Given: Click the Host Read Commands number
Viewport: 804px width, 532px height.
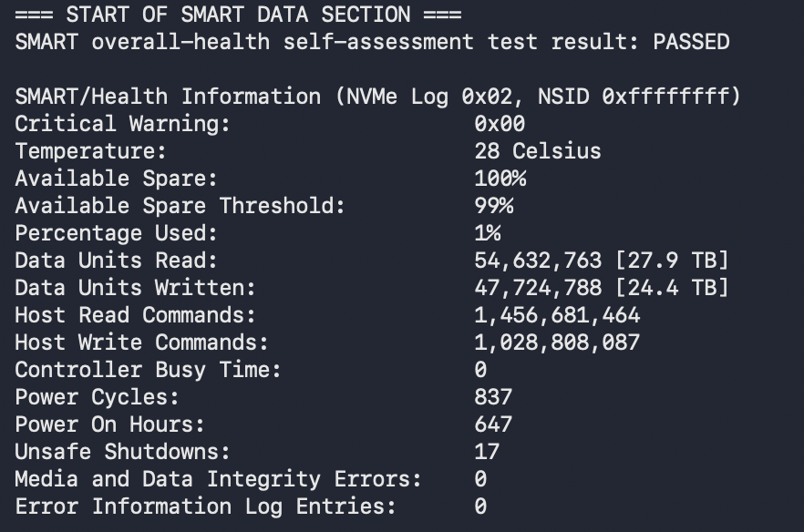Looking at the screenshot, I should pyautogui.click(x=557, y=315).
